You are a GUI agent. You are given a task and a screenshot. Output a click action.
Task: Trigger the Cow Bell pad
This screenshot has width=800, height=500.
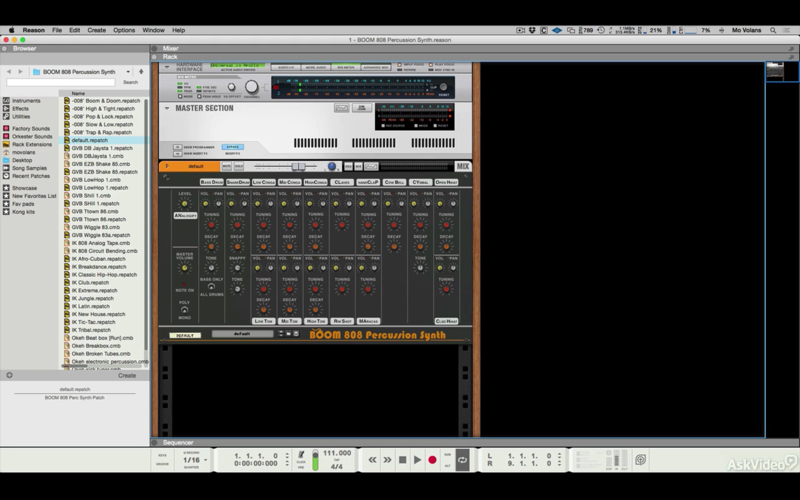(x=394, y=182)
